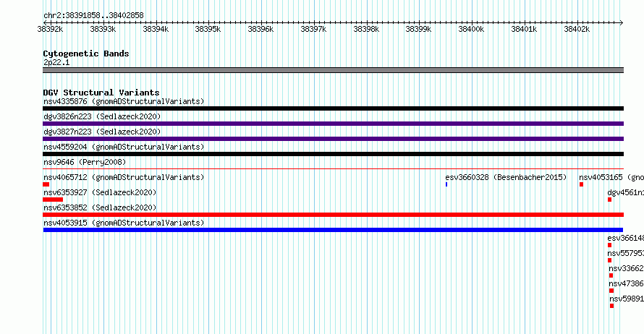The image size is (644, 334).
Task: Open variant label nsv4065712 (gnomADStructuralVariants)
Action: click(x=124, y=177)
